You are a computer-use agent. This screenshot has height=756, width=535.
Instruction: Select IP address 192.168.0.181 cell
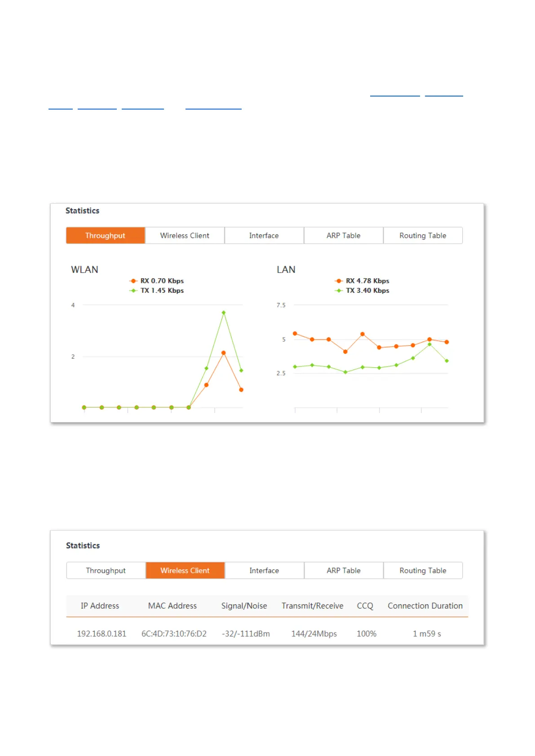pos(102,633)
